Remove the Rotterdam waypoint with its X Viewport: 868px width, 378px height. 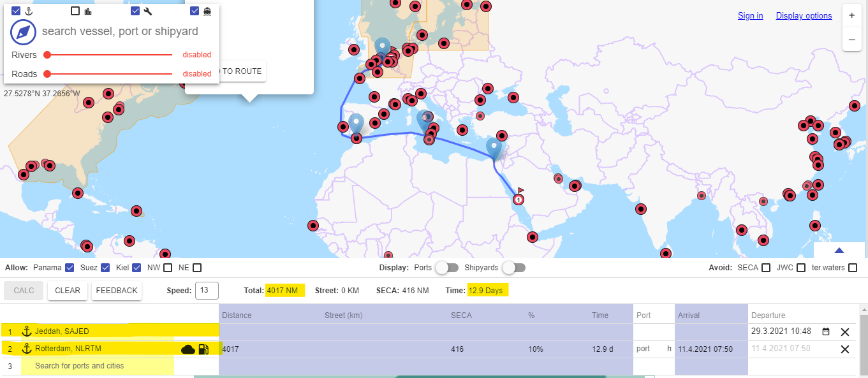845,349
